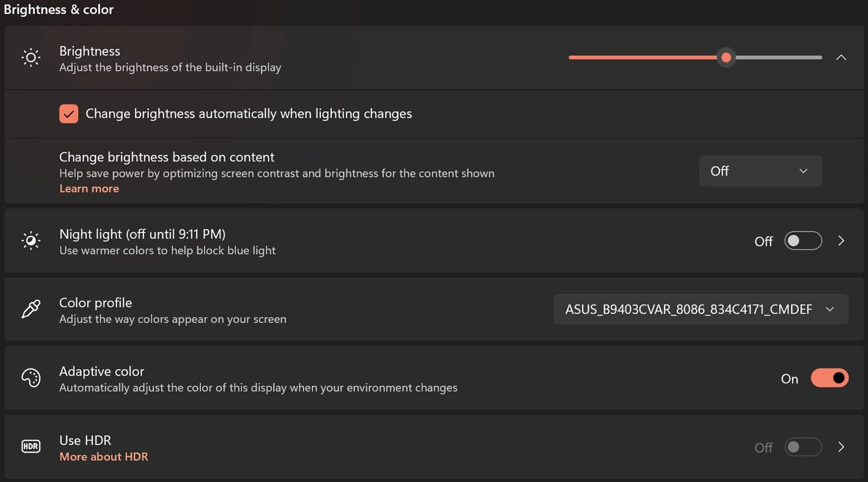This screenshot has width=868, height=482.
Task: Click the Brightness sun icon
Action: click(x=31, y=58)
